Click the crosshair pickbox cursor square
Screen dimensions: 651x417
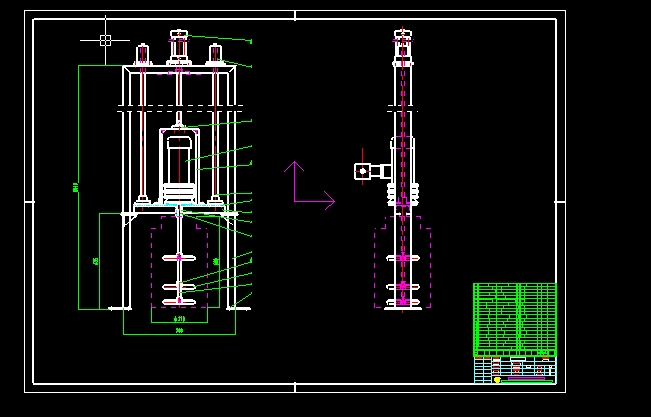pyautogui.click(x=105, y=40)
